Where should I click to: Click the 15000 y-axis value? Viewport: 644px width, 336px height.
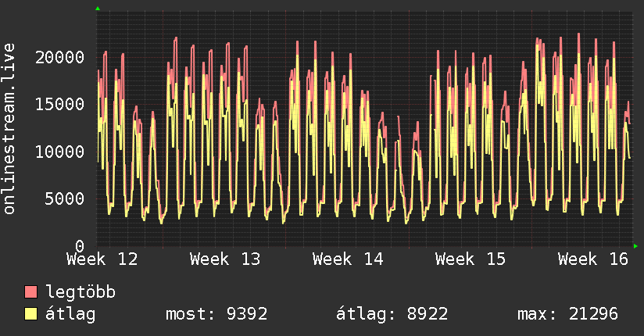pyautogui.click(x=59, y=105)
